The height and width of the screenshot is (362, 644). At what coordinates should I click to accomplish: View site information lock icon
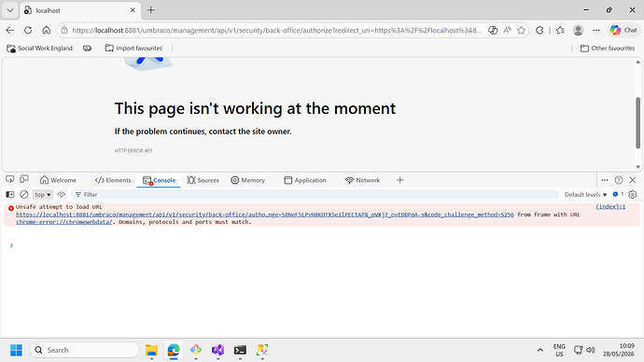[x=64, y=31]
